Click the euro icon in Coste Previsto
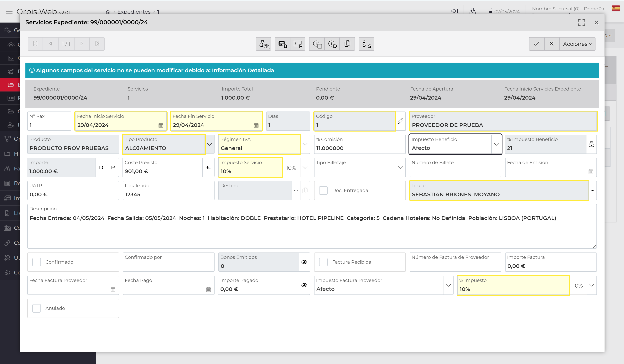The image size is (624, 364). point(209,167)
